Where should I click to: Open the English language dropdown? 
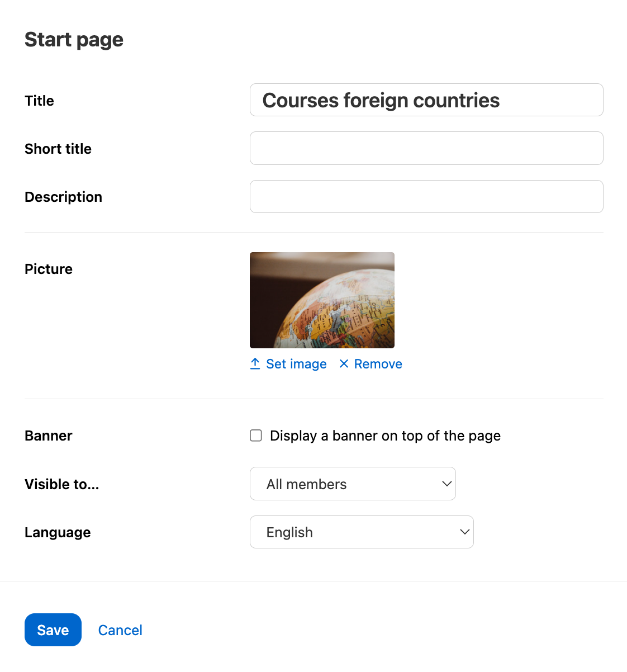[361, 532]
